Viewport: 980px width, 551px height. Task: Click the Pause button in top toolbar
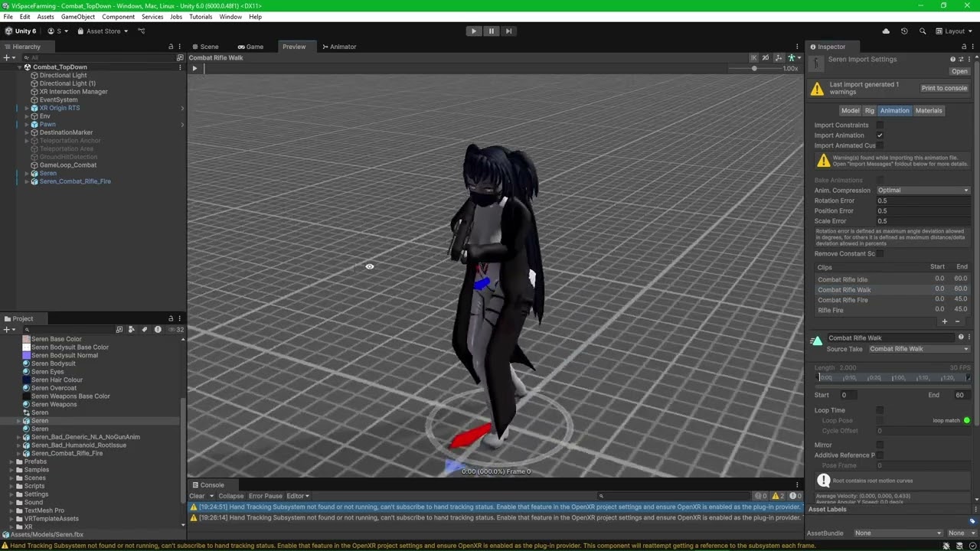492,31
